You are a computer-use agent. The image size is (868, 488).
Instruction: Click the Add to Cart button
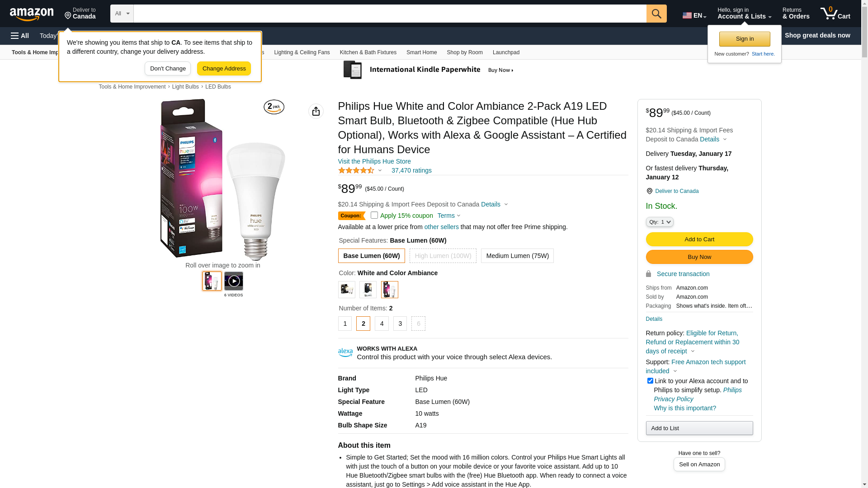coord(699,239)
